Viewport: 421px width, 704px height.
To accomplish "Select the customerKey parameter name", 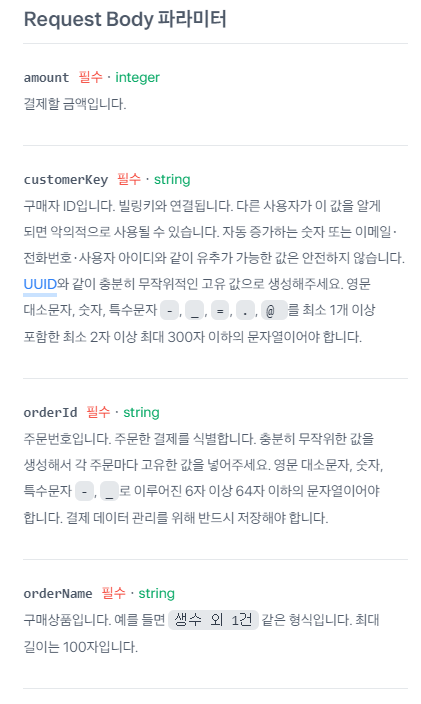I will [66, 180].
